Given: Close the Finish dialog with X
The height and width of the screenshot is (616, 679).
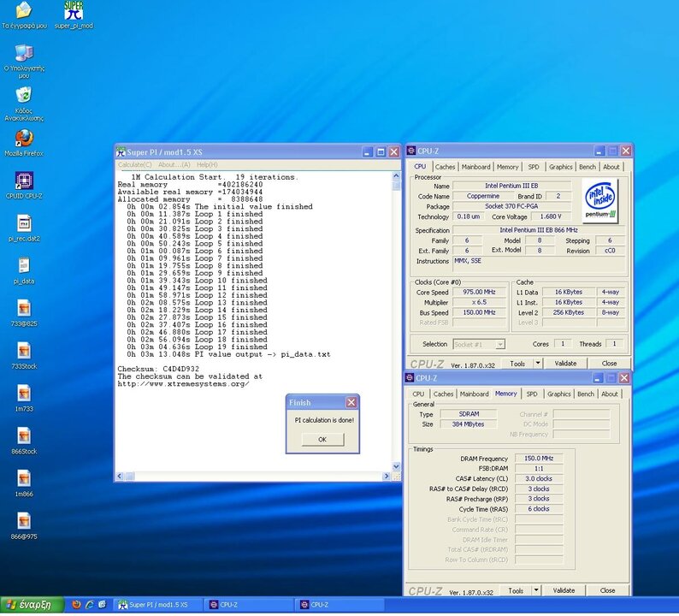Looking at the screenshot, I should pos(351,402).
